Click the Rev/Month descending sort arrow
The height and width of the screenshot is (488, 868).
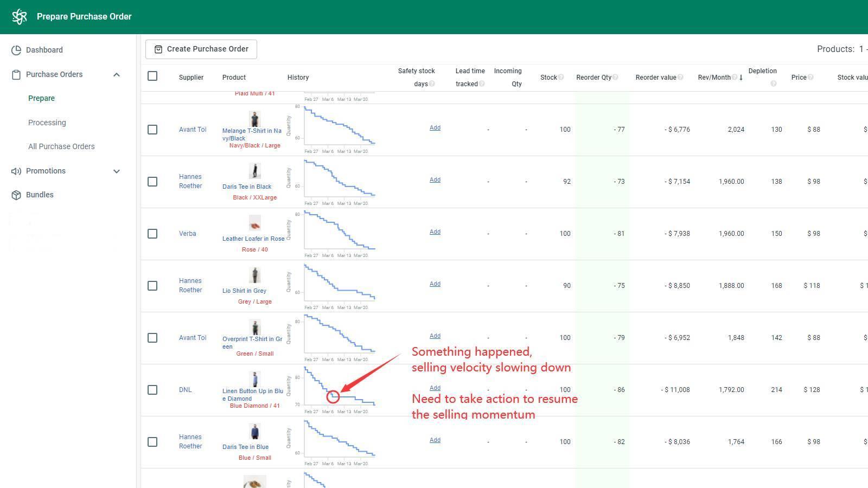tap(741, 77)
